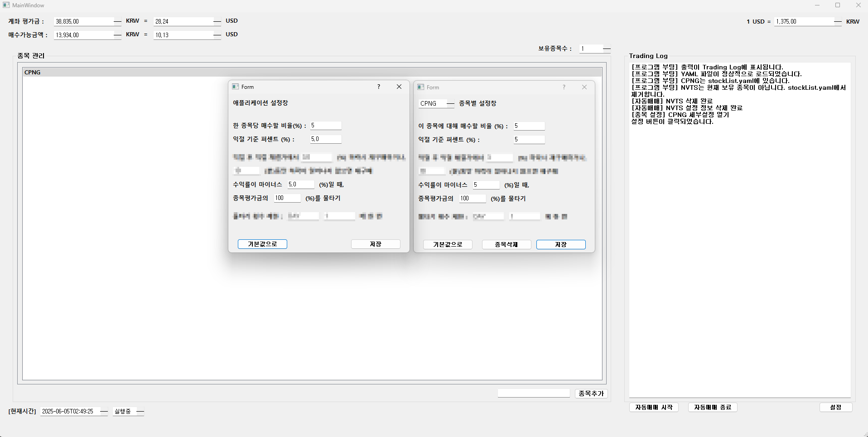Click the MainWindow title bar app icon
Screen dimensions: 868x437
tap(6, 5)
